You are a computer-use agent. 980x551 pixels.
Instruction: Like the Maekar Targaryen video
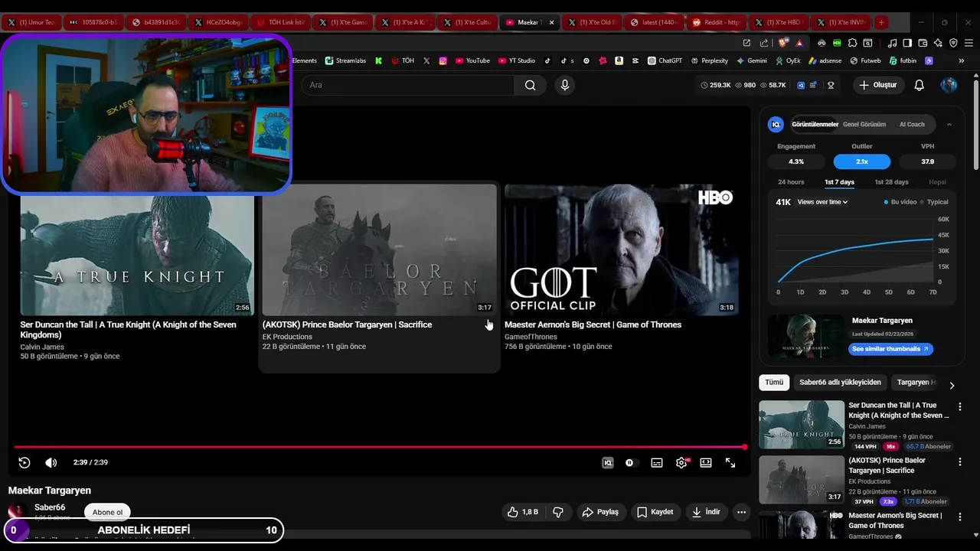(522, 512)
